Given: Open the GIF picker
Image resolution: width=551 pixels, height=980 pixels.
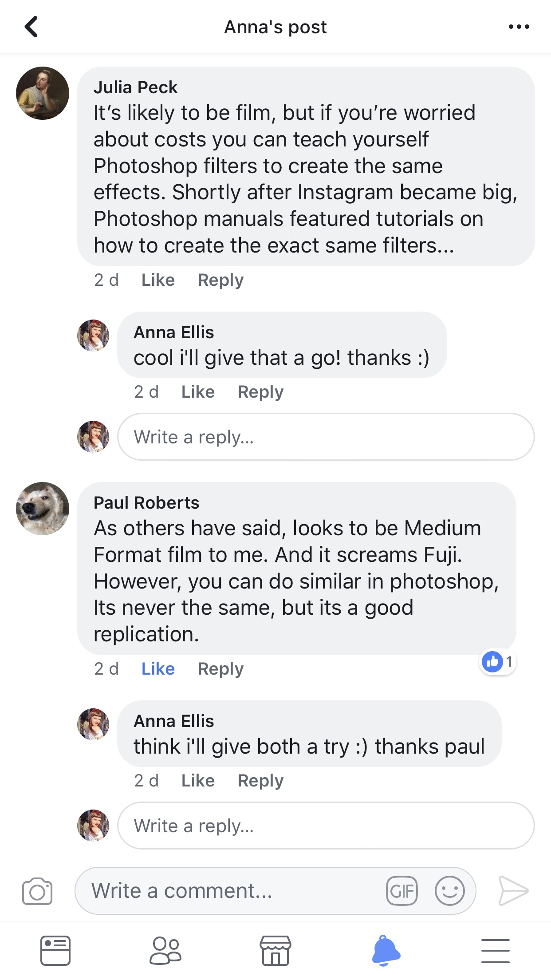Looking at the screenshot, I should pos(402,891).
